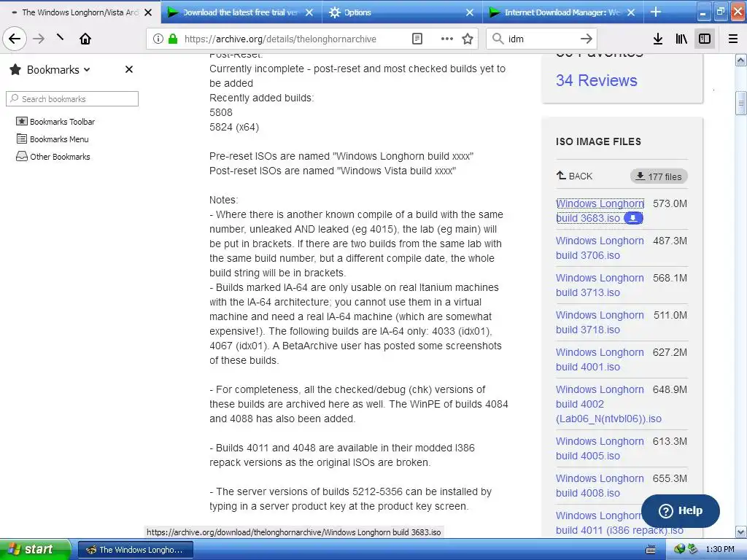Open Windows Longhorn build 3718.iso link
Screen dimensions: 747x560
point(600,322)
